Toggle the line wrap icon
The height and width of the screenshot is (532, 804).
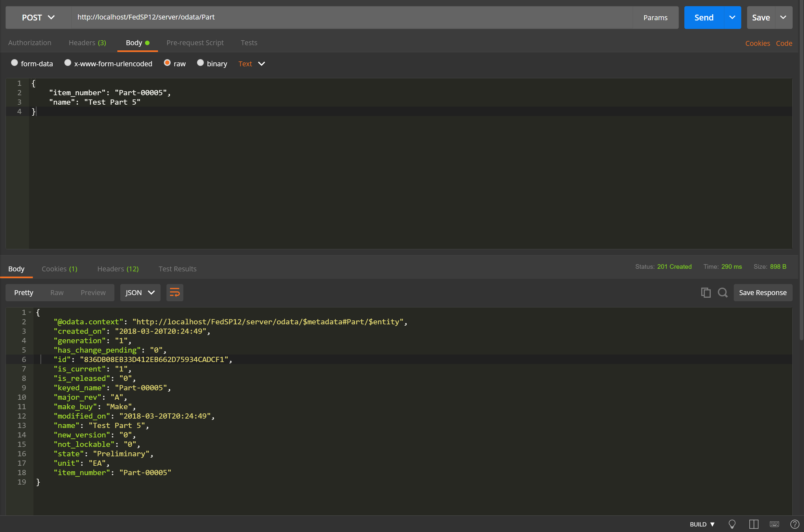tap(175, 292)
